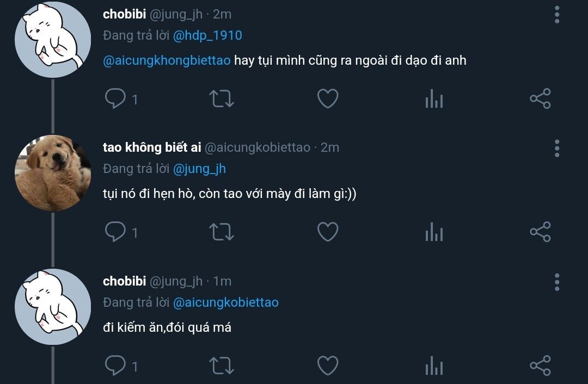The width and height of the screenshot is (588, 384).
Task: Share chobibi's first tweet
Action: (x=540, y=99)
